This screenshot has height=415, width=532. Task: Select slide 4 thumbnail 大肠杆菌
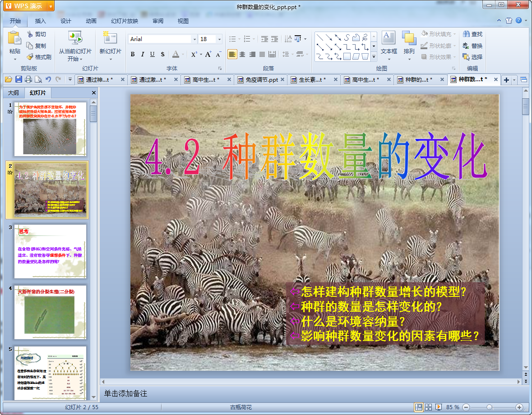pos(50,312)
